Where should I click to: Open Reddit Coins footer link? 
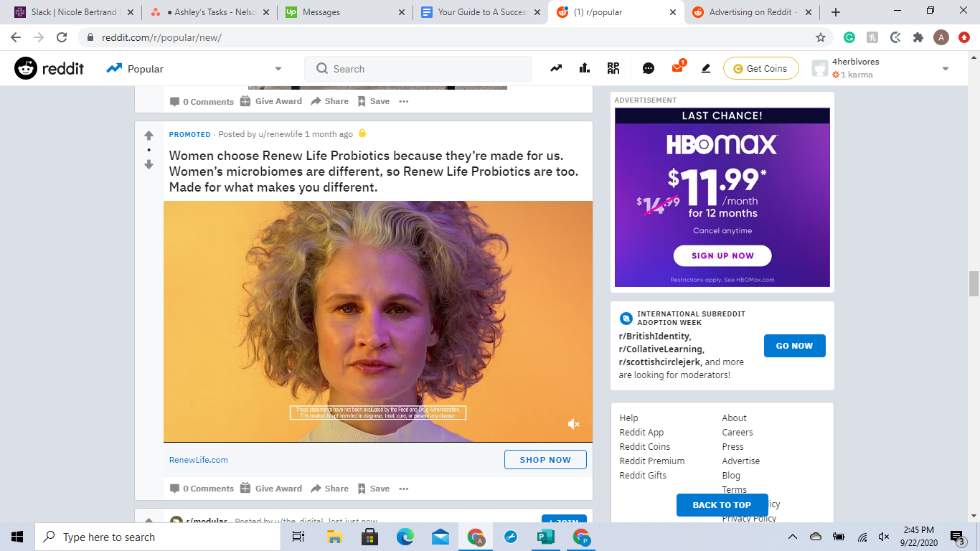click(x=645, y=446)
